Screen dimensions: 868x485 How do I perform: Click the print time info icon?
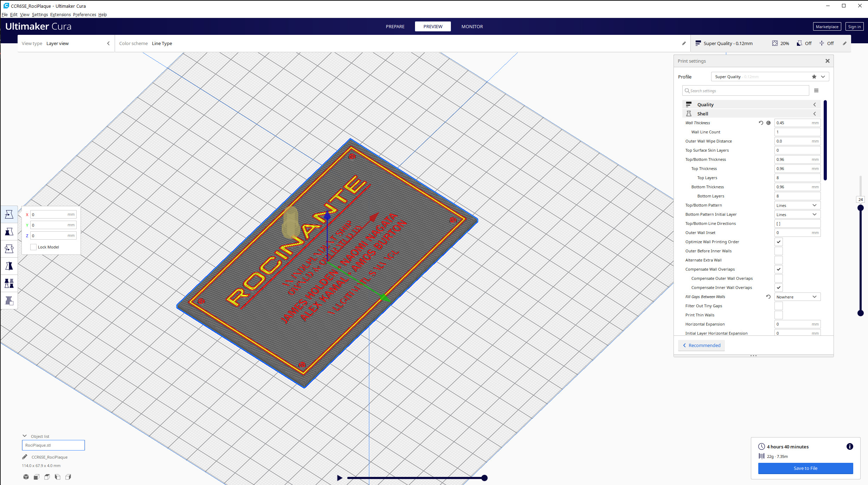tap(850, 447)
